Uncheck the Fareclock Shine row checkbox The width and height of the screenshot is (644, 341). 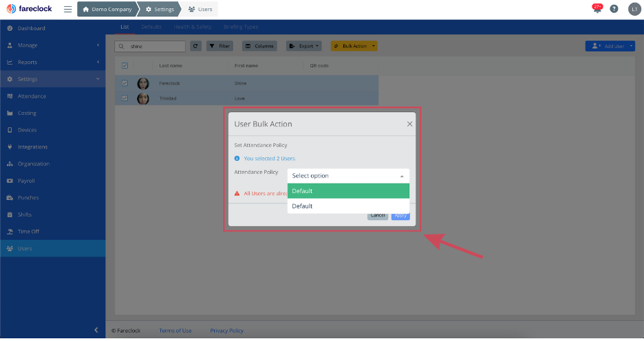point(125,83)
